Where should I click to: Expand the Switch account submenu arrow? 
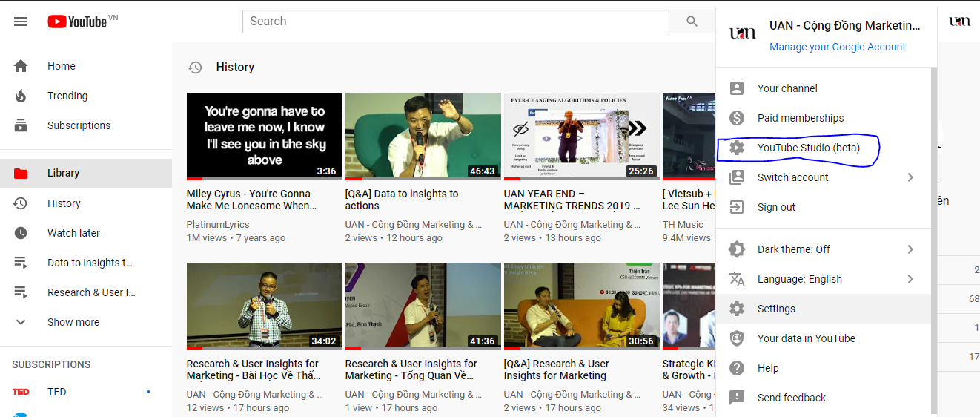click(910, 177)
